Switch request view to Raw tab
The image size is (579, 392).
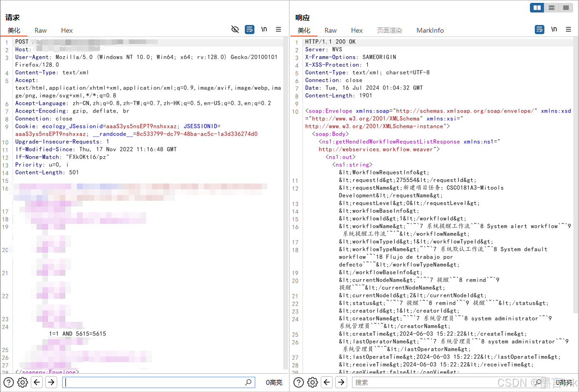click(x=40, y=30)
